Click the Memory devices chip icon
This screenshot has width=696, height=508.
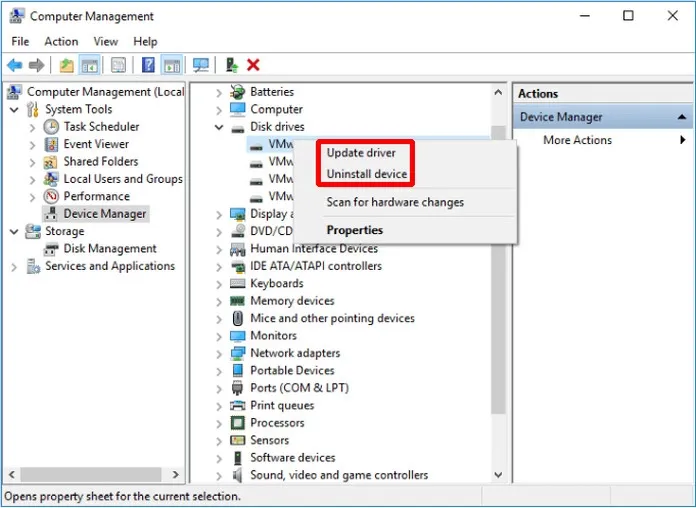(237, 301)
